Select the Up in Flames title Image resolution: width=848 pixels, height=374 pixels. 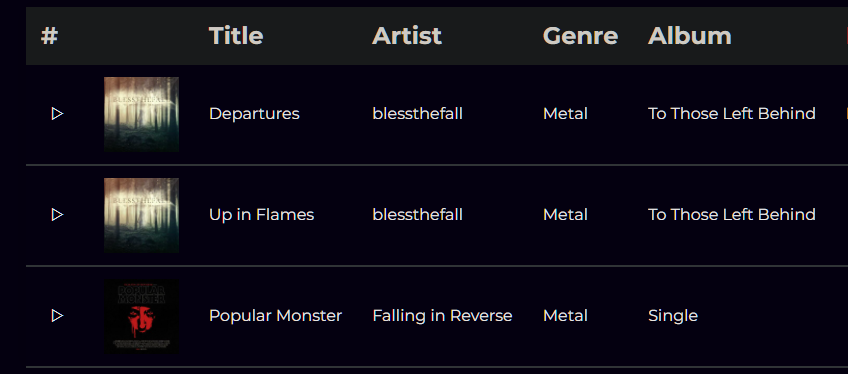point(261,215)
